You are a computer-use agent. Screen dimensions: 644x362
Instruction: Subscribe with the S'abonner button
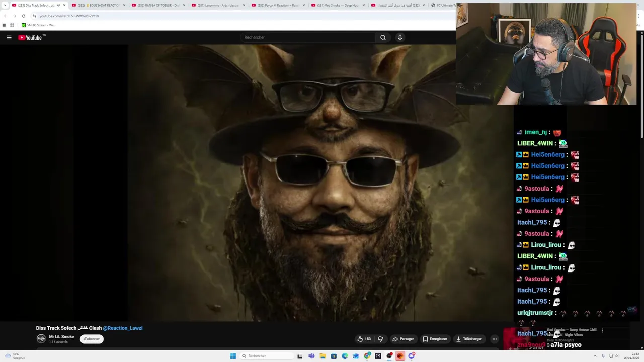coord(92,339)
